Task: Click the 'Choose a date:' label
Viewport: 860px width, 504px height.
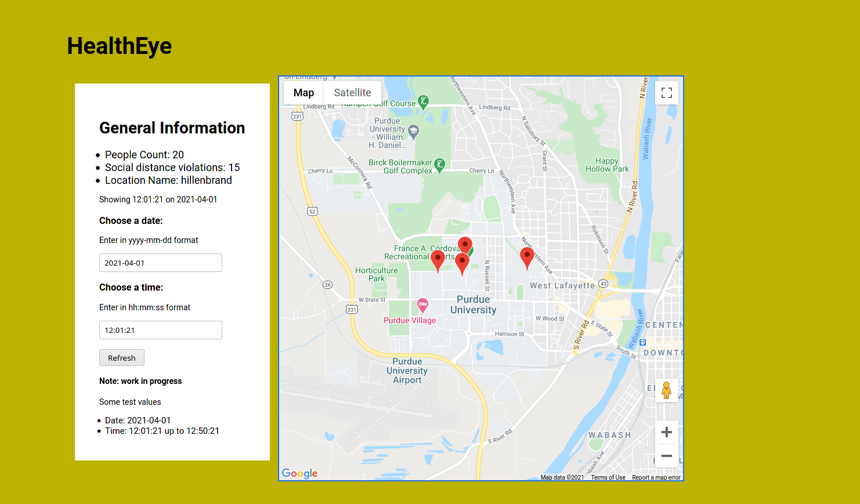Action: [x=131, y=220]
